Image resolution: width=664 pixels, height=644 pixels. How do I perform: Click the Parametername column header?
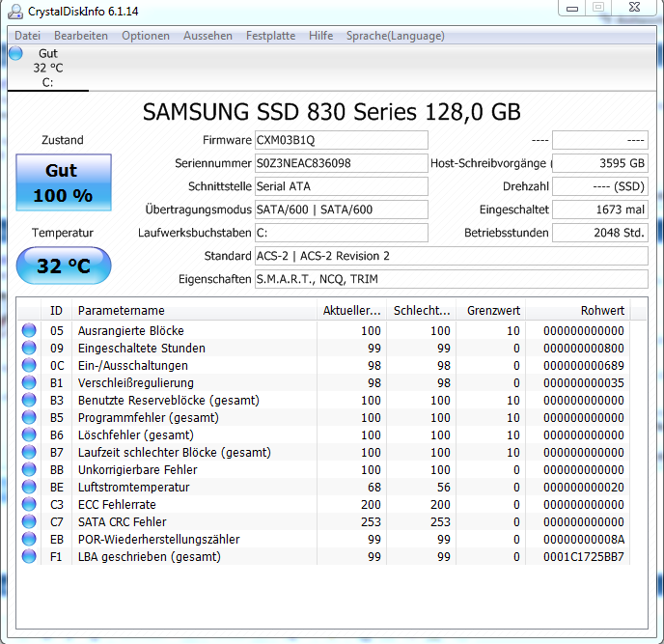point(194,311)
